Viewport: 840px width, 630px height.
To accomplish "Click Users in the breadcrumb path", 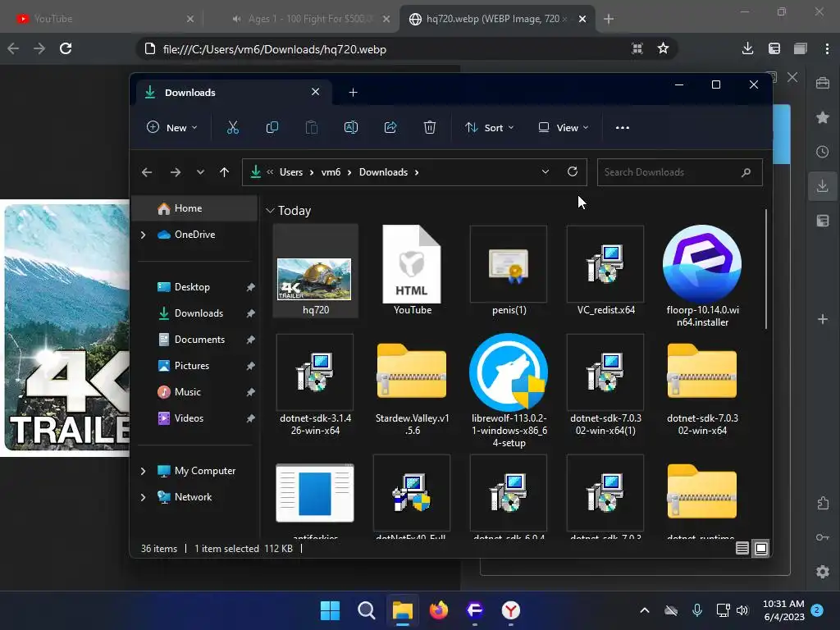I will 291,172.
